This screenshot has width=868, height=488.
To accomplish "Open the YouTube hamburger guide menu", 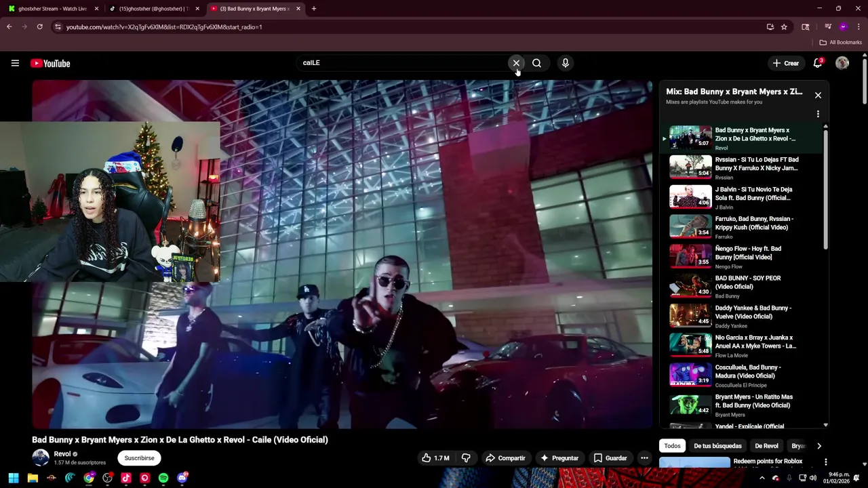I will tap(15, 63).
